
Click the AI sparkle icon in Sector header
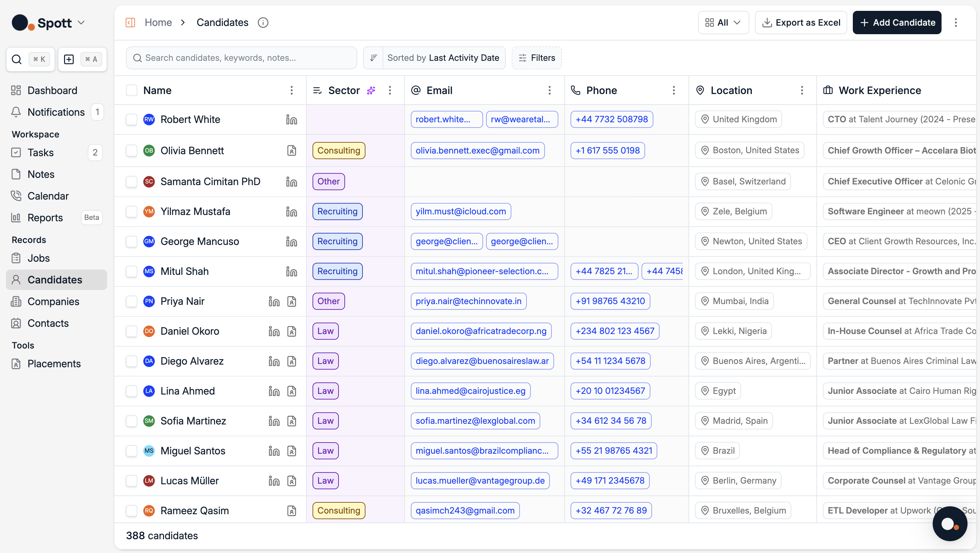(371, 90)
